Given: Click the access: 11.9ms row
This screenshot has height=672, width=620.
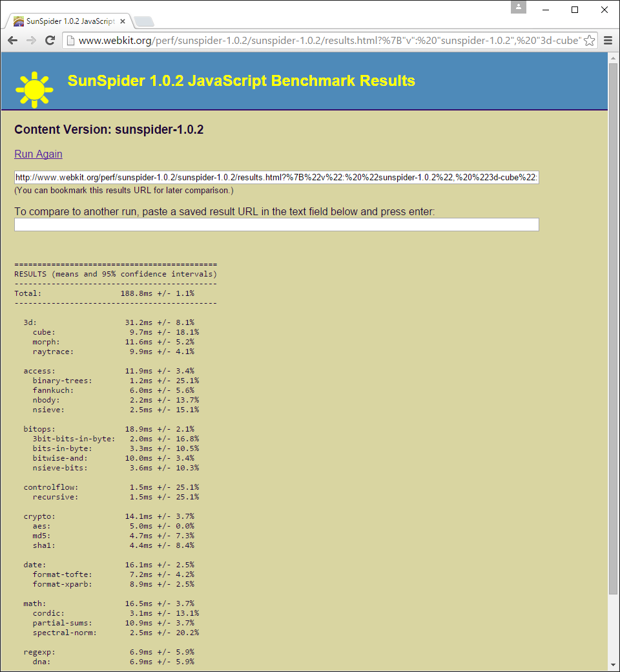Looking at the screenshot, I should (x=109, y=371).
